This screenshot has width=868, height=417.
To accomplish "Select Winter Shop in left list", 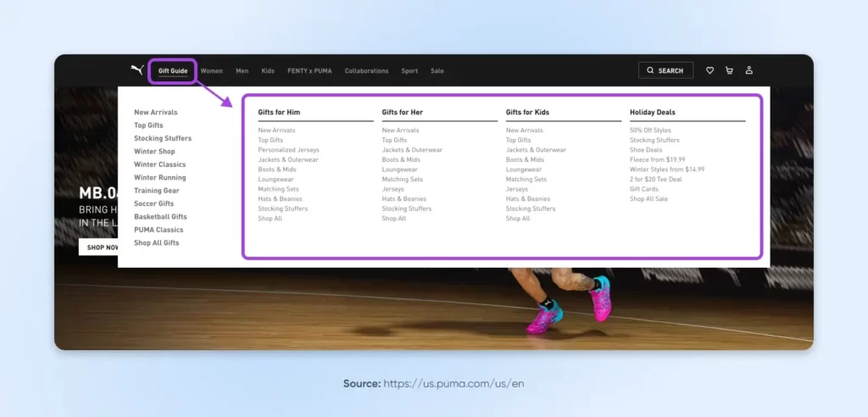I will point(154,151).
